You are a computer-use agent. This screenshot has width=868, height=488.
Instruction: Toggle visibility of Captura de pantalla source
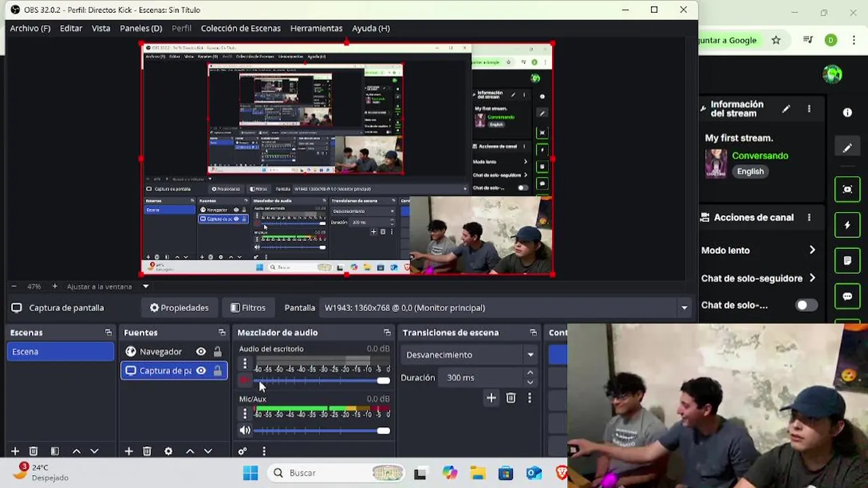201,371
